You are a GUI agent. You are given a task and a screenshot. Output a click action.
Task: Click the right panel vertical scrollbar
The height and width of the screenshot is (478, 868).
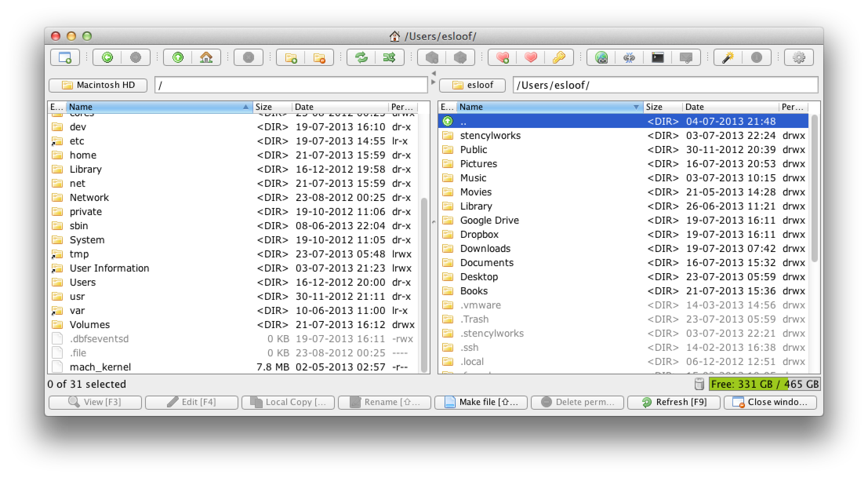[x=814, y=188]
